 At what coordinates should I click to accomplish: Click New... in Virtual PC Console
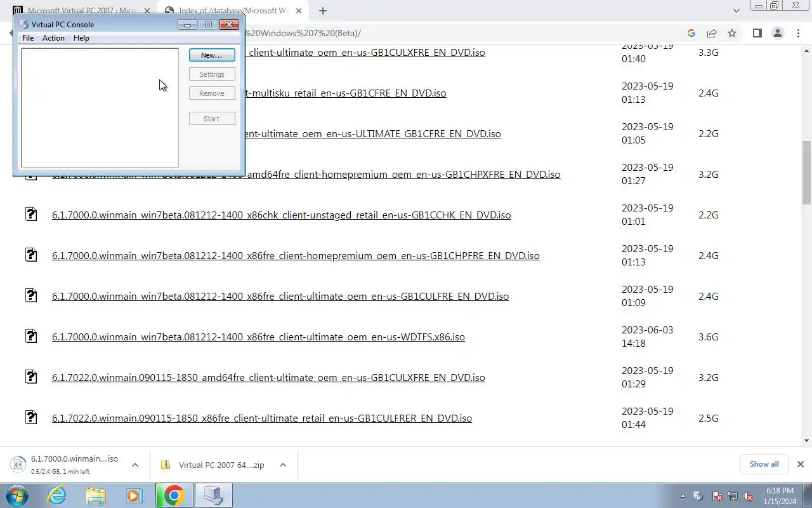coord(212,55)
